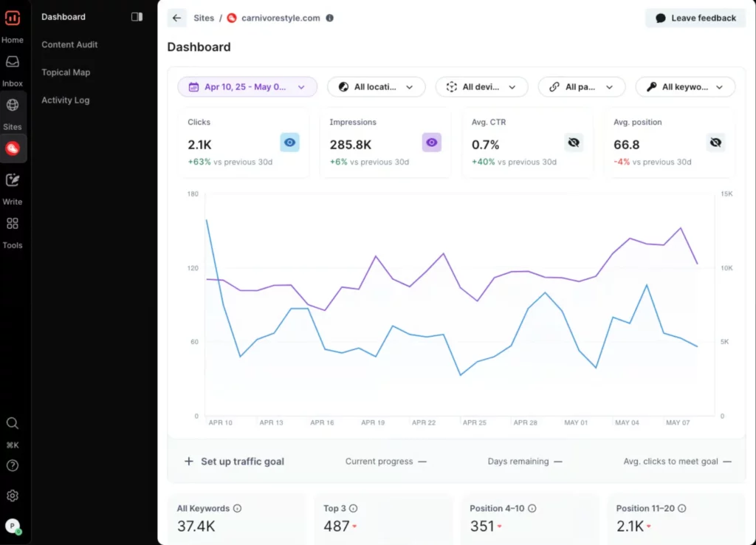The width and height of the screenshot is (756, 545).
Task: Open the Write pencil icon
Action: click(13, 180)
